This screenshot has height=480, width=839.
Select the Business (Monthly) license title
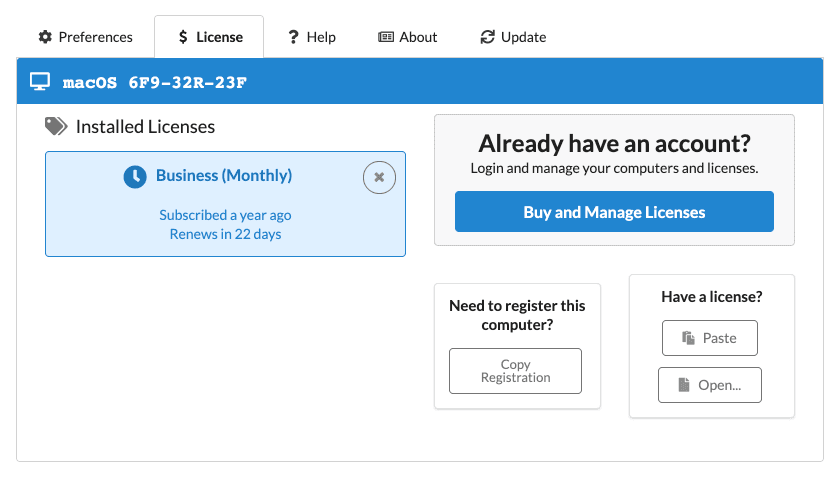[224, 176]
